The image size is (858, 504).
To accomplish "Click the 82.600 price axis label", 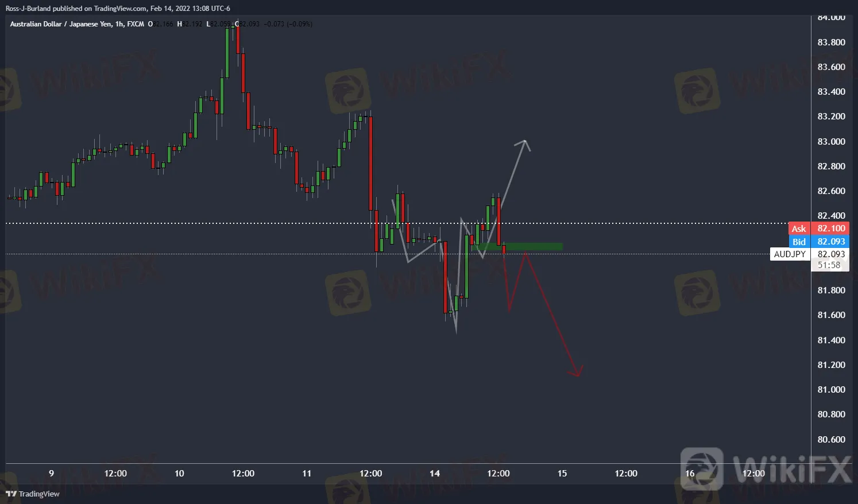I will [831, 191].
